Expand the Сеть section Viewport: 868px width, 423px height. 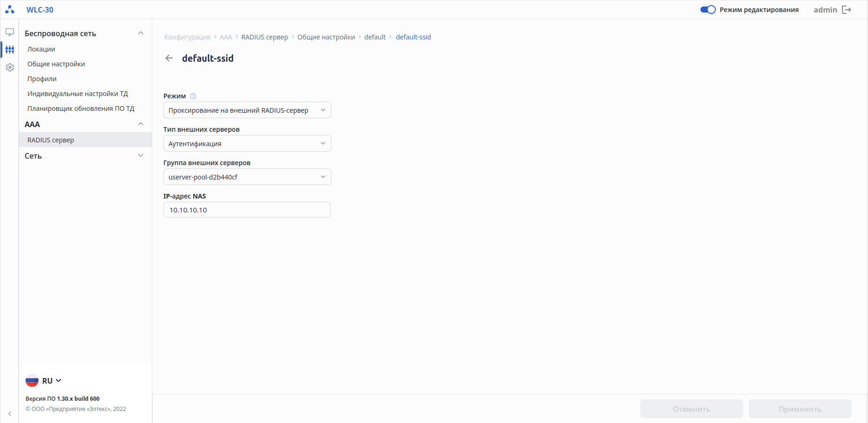[141, 156]
